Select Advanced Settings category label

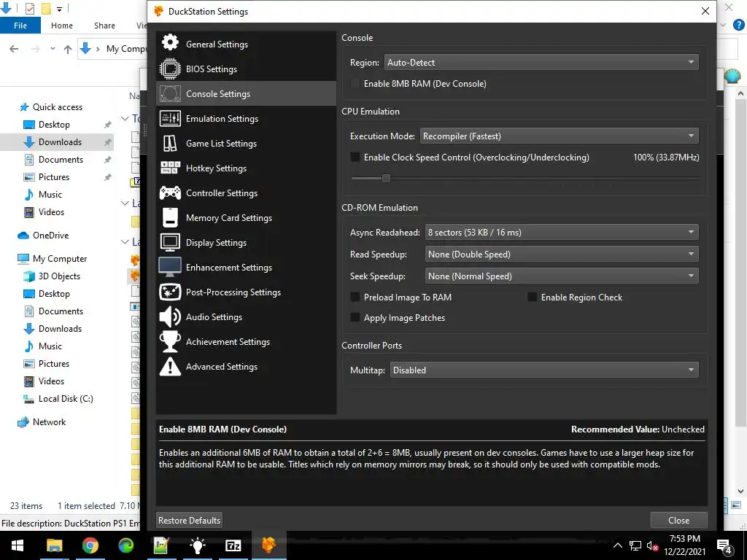(x=222, y=367)
